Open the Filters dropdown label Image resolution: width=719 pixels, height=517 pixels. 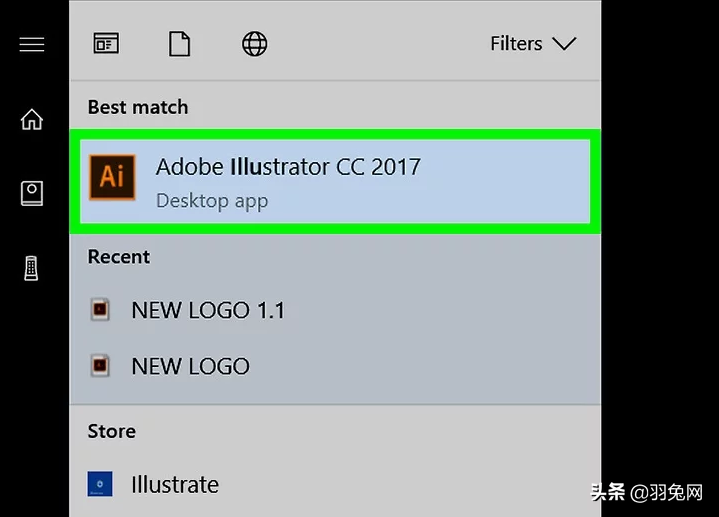click(516, 44)
